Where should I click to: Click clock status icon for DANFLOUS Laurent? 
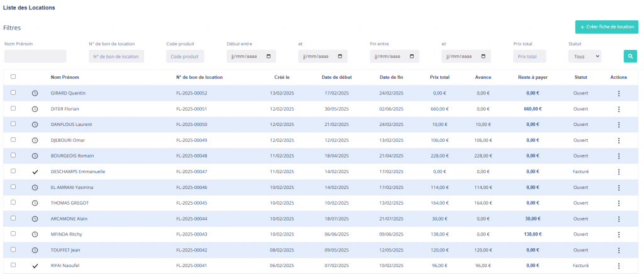[35, 125]
